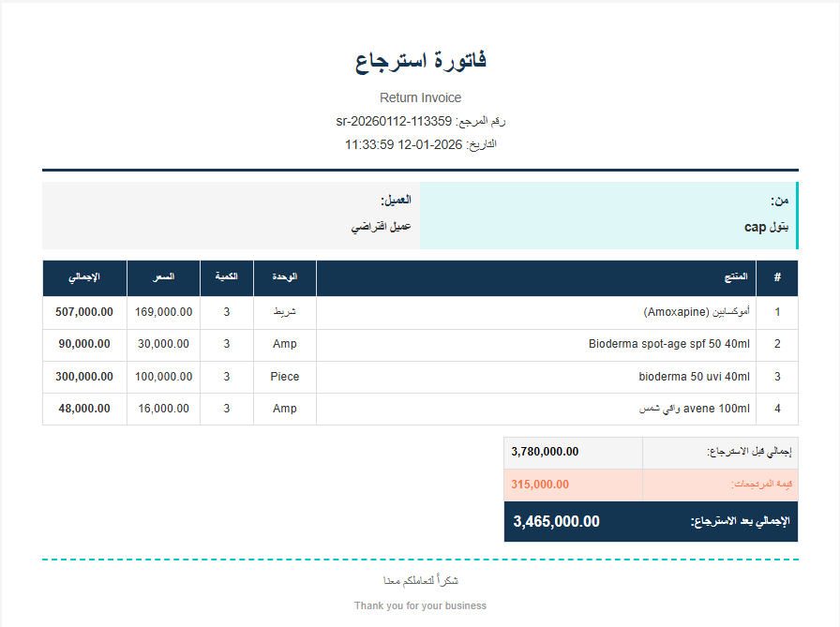This screenshot has height=627, width=840.
Task: Click product avene 100ml واقي شمس
Action: (x=695, y=409)
